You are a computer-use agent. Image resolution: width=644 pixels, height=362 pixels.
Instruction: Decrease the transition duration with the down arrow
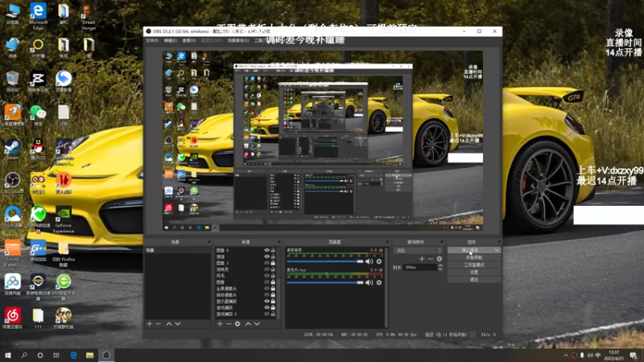(440, 269)
